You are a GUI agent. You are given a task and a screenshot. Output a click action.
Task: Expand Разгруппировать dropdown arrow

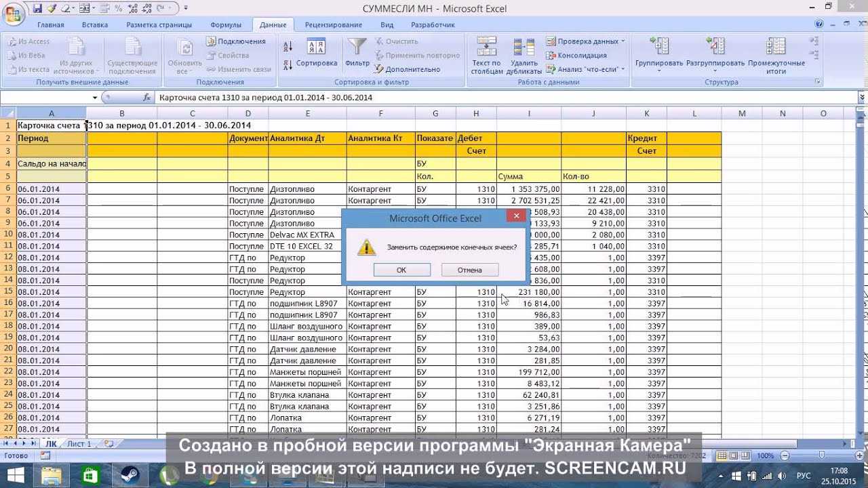click(x=715, y=70)
